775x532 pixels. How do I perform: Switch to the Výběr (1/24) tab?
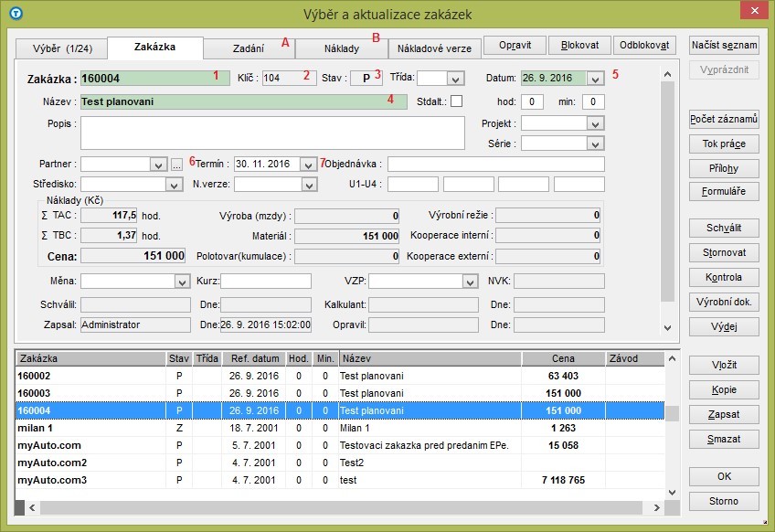click(x=62, y=49)
